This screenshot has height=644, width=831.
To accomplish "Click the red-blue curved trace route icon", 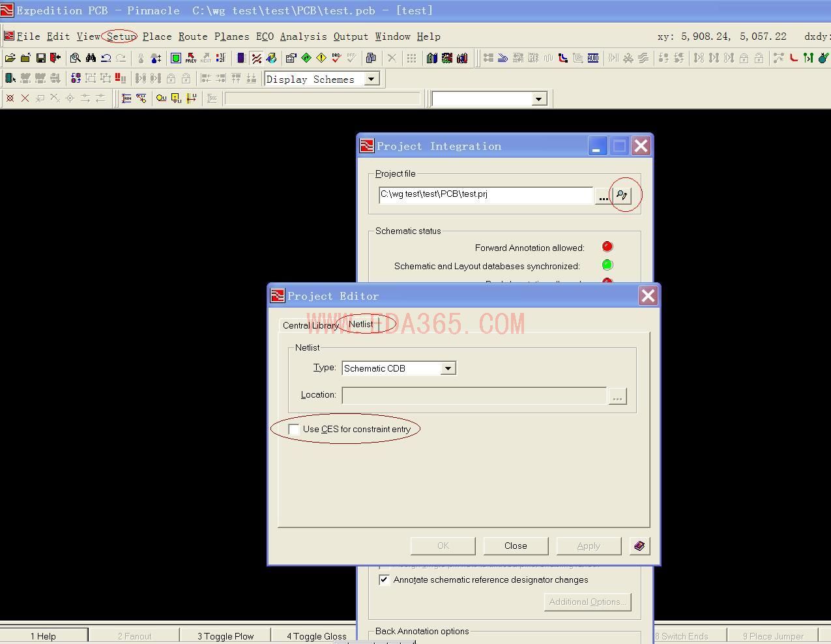I will (563, 58).
